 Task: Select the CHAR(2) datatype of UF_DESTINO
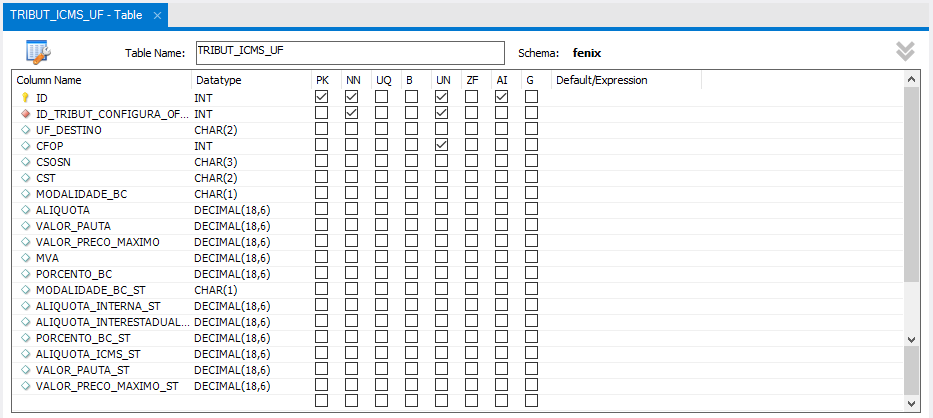(x=215, y=129)
